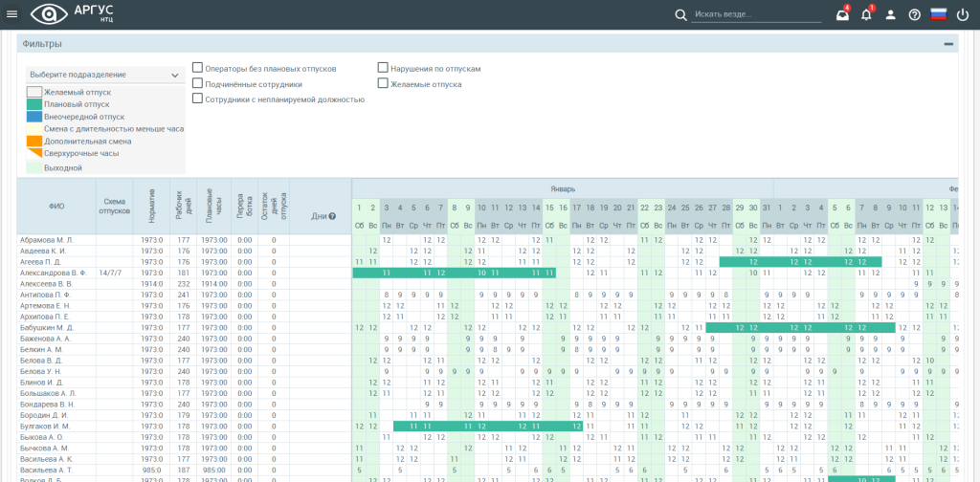This screenshot has width=980, height=482.
Task: Select employee Антипова П. Ф.
Action: (x=46, y=295)
